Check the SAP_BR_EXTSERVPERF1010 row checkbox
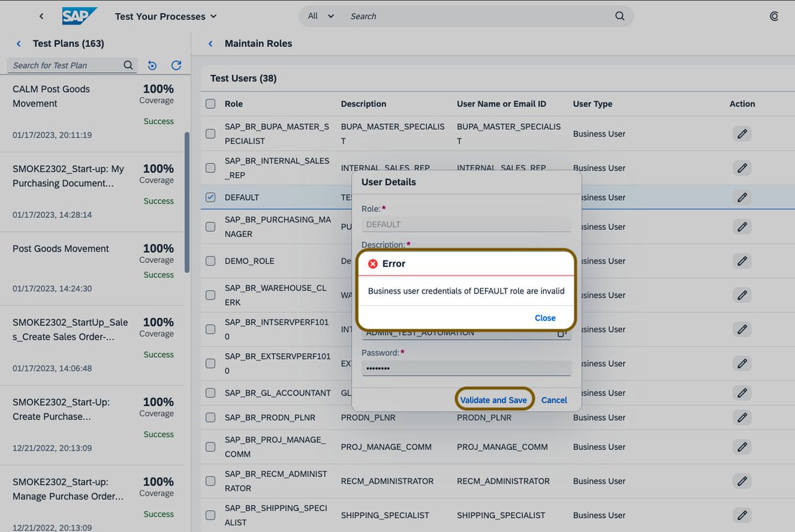Viewport: 795px width, 532px height. click(x=211, y=364)
